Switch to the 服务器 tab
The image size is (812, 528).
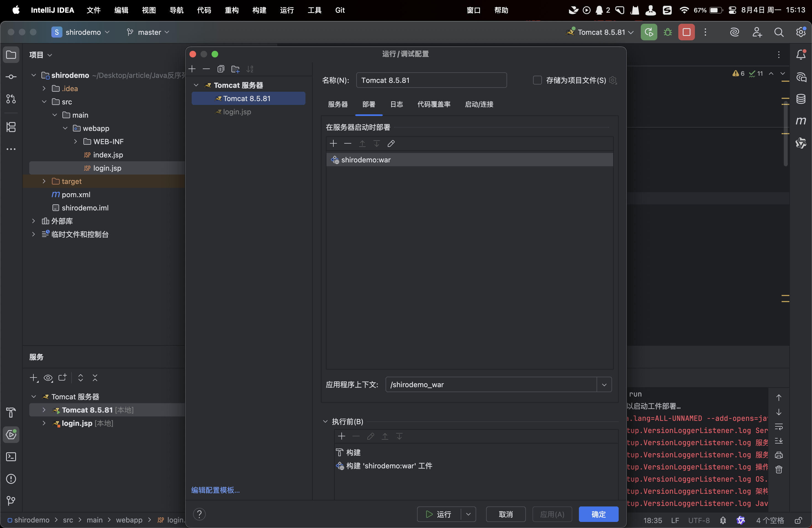[338, 104]
